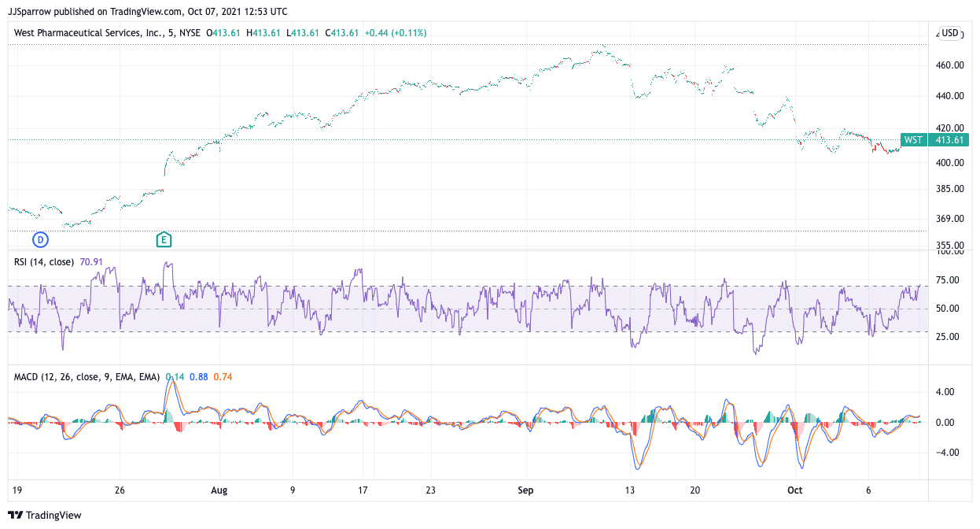Select the WST symbol tag on the price axis

point(912,140)
